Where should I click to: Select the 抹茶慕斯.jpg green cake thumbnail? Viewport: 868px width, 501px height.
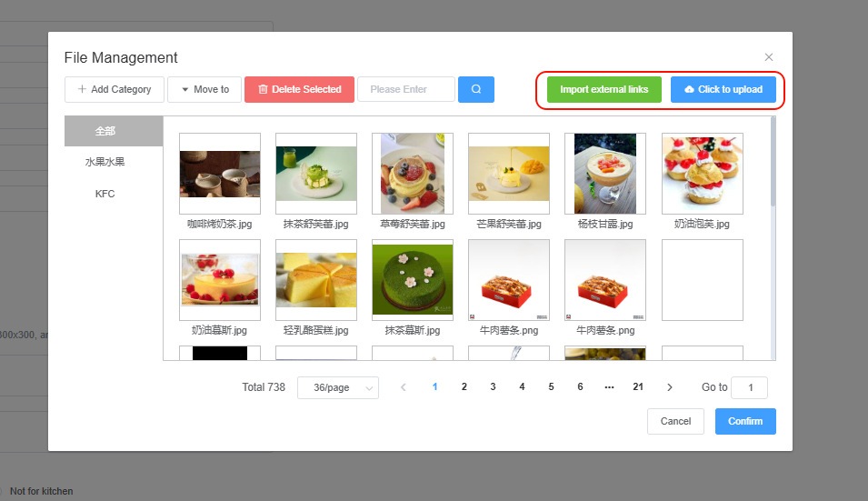pyautogui.click(x=413, y=280)
